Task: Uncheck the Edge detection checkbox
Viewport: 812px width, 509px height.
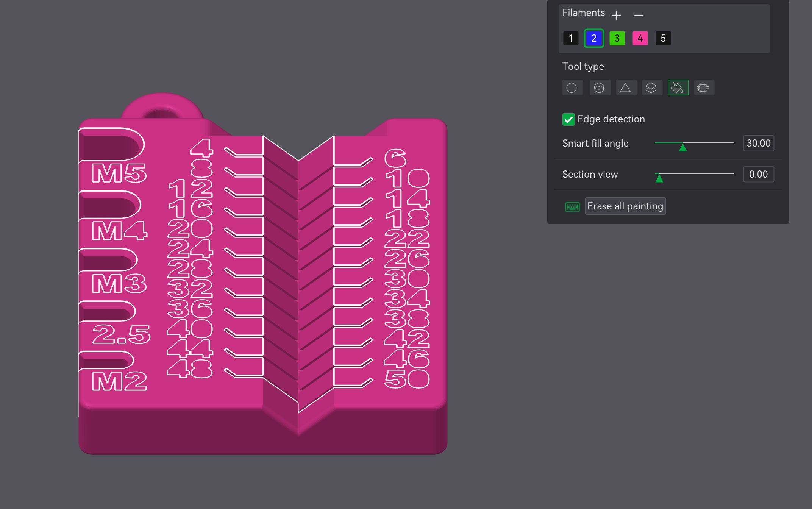Action: coord(568,119)
